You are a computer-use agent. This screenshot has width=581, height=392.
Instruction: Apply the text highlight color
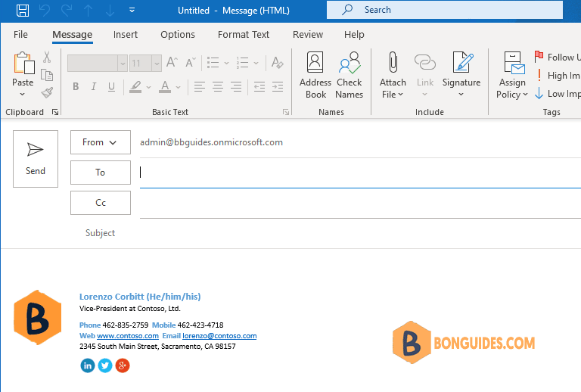pyautogui.click(x=135, y=87)
